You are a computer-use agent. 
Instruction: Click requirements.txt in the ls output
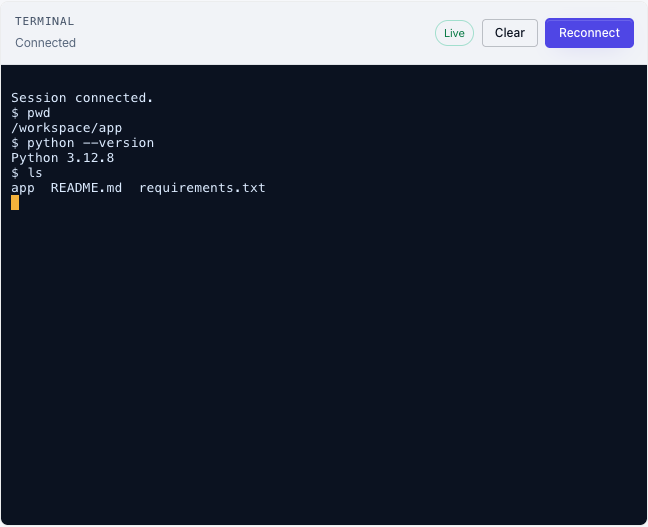[x=202, y=188]
